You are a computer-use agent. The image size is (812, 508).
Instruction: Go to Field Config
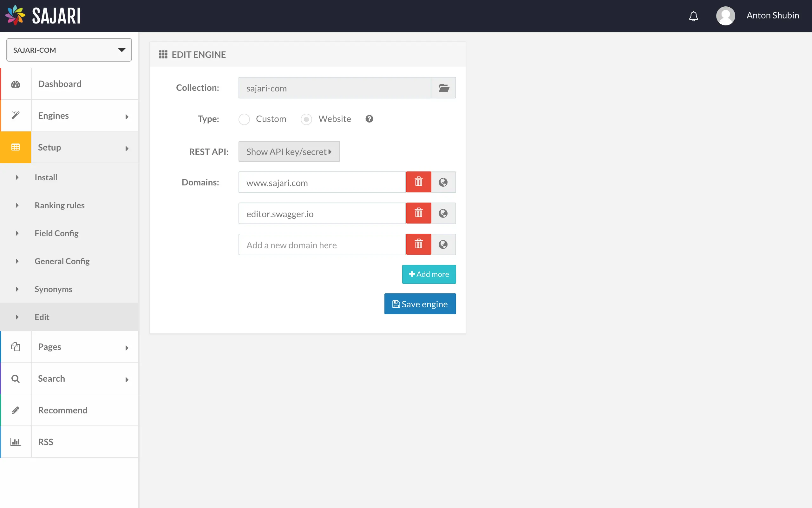point(69,233)
